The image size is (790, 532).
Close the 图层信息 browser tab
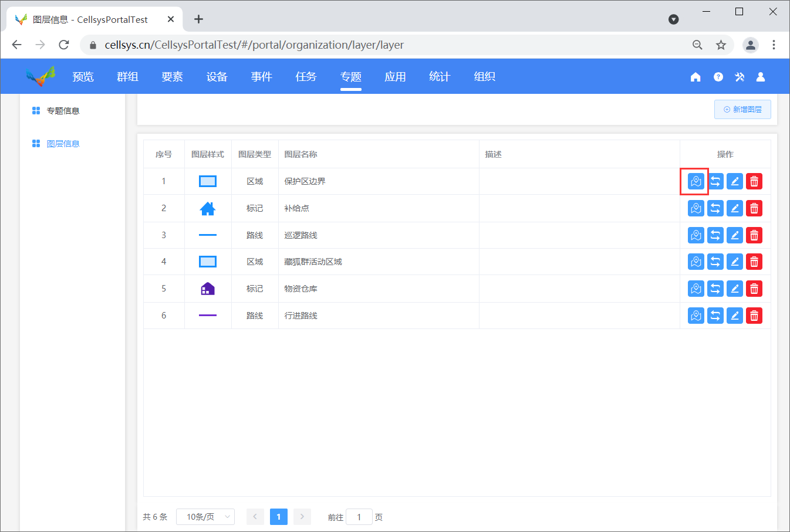(171, 19)
